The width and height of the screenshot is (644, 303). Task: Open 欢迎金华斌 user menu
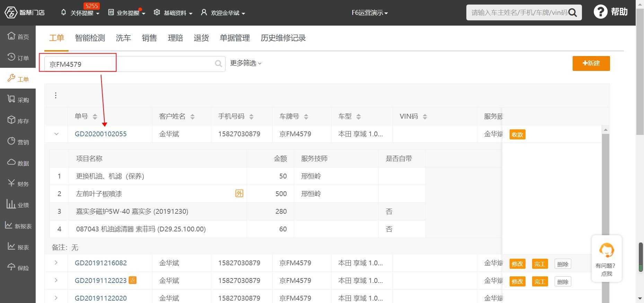[x=223, y=13]
